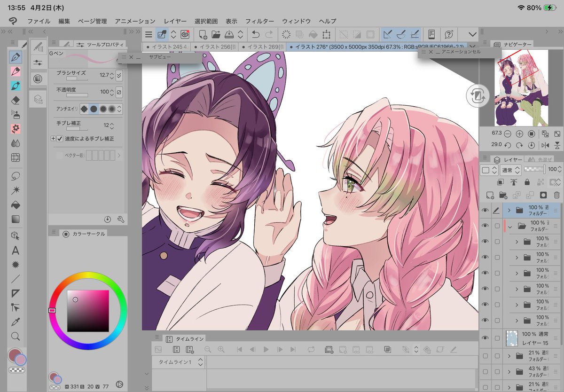Select the Lasso selection tool
Viewport: 564px width, 392px height.
(x=16, y=176)
